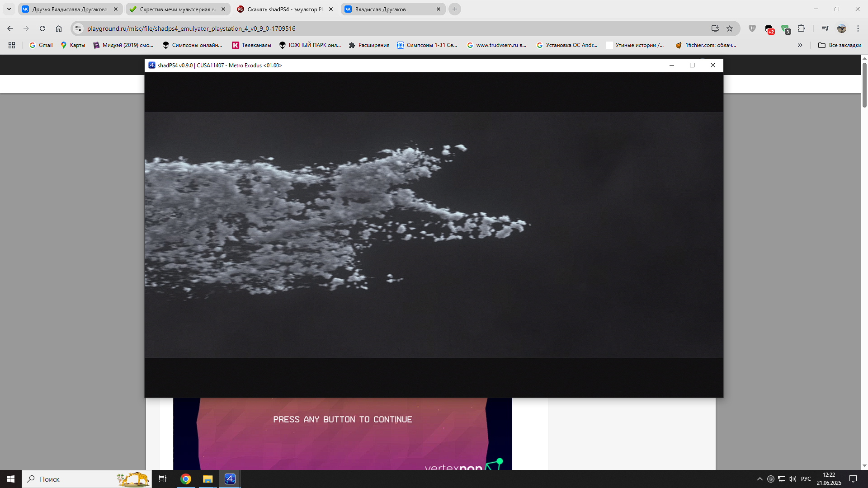Viewport: 868px width, 488px height.
Task: Click the taskbar Поиск search box
Action: pyautogui.click(x=87, y=479)
